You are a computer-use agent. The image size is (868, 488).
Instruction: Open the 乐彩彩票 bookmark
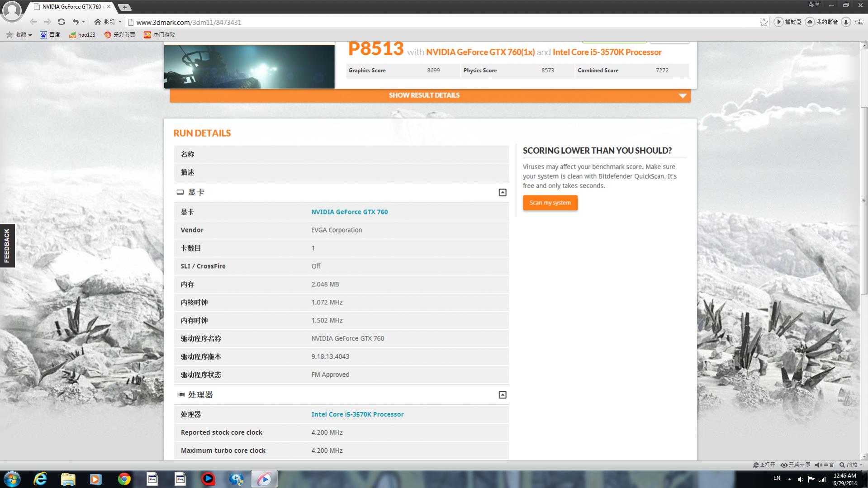[119, 34]
